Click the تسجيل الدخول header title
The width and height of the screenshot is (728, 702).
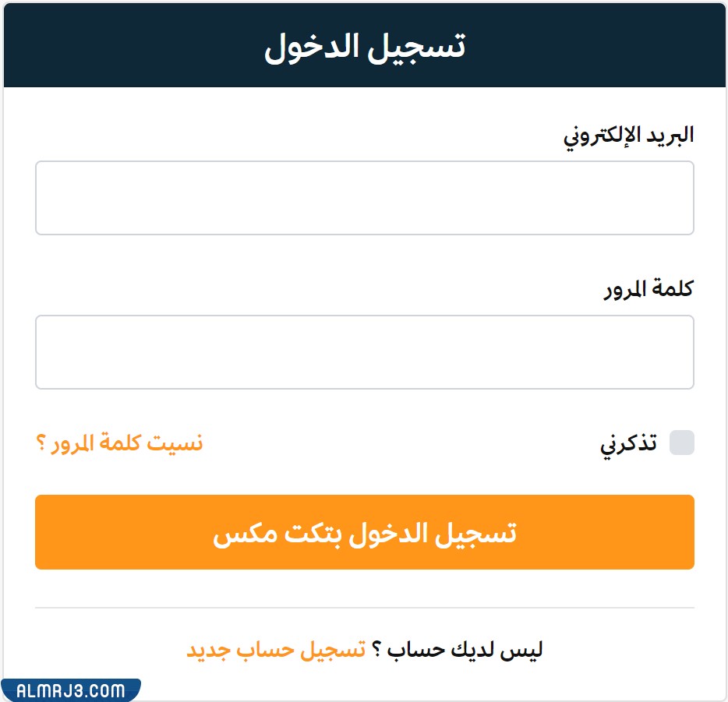(x=363, y=44)
